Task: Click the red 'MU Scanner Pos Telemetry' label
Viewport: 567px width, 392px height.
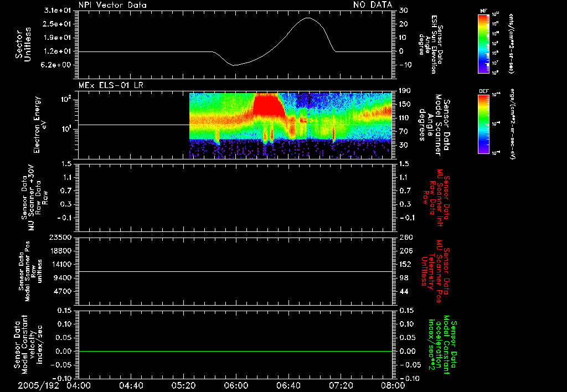Action: point(436,271)
